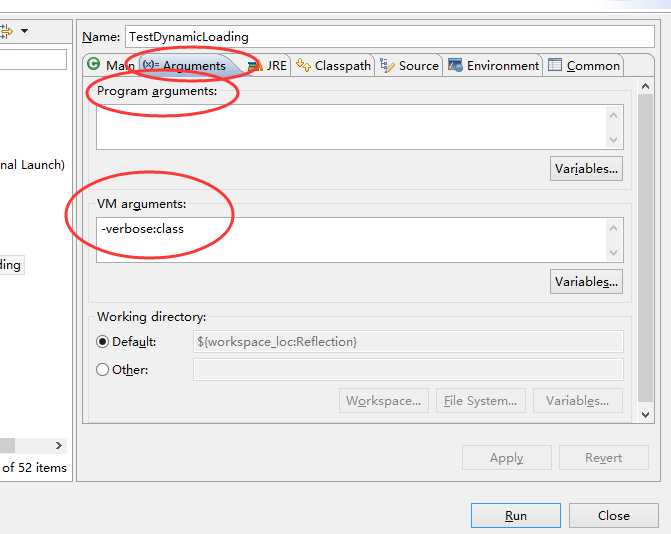Click tab panel scroll down arrow
Screen dimensions: 671x534
point(646,414)
